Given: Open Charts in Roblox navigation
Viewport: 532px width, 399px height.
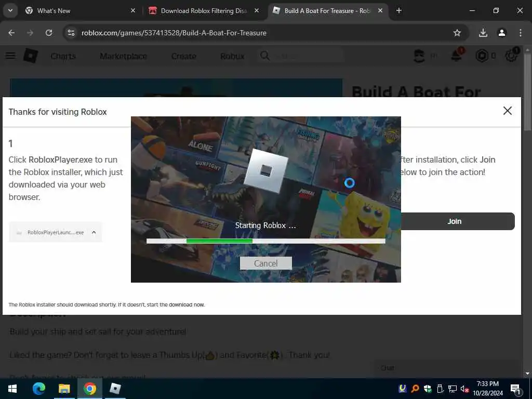Looking at the screenshot, I should pyautogui.click(x=63, y=56).
